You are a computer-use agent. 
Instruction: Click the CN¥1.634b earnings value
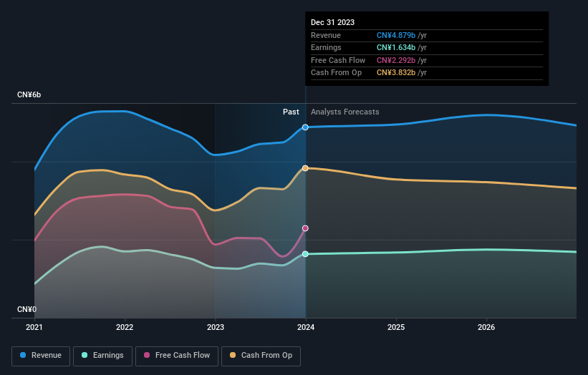pos(396,47)
